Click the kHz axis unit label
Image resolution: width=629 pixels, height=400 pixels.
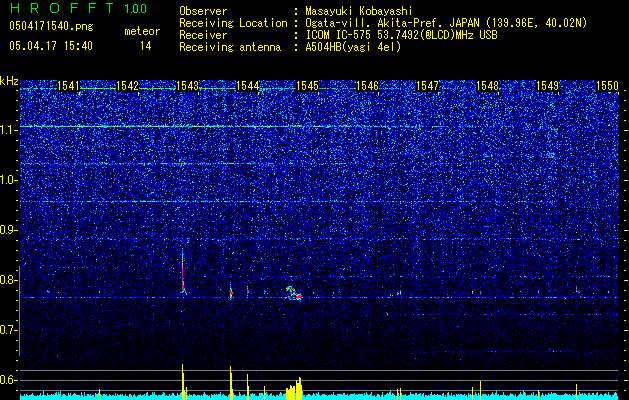9,81
